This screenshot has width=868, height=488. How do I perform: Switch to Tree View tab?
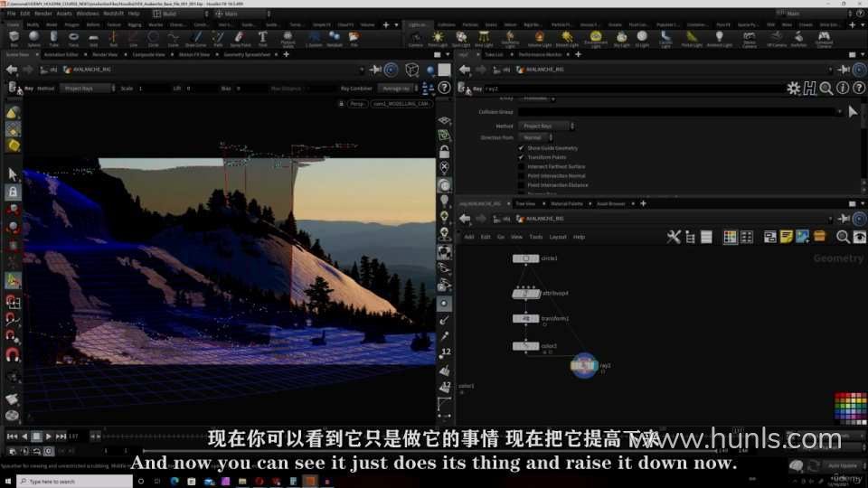click(x=525, y=203)
